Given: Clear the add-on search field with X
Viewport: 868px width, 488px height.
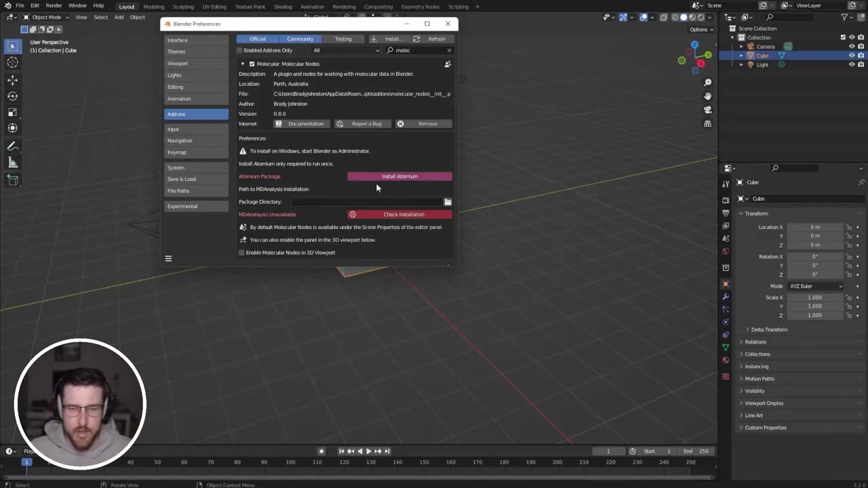Looking at the screenshot, I should (449, 50).
